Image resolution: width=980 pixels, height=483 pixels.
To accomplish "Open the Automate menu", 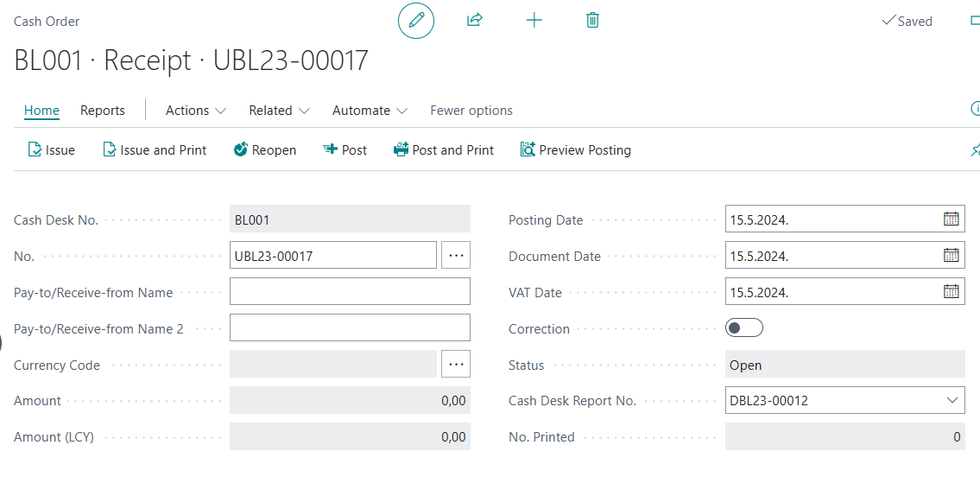I will pos(370,111).
